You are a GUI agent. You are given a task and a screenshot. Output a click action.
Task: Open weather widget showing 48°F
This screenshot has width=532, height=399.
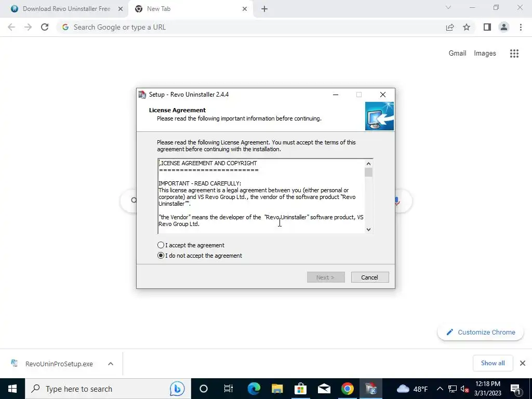click(412, 389)
